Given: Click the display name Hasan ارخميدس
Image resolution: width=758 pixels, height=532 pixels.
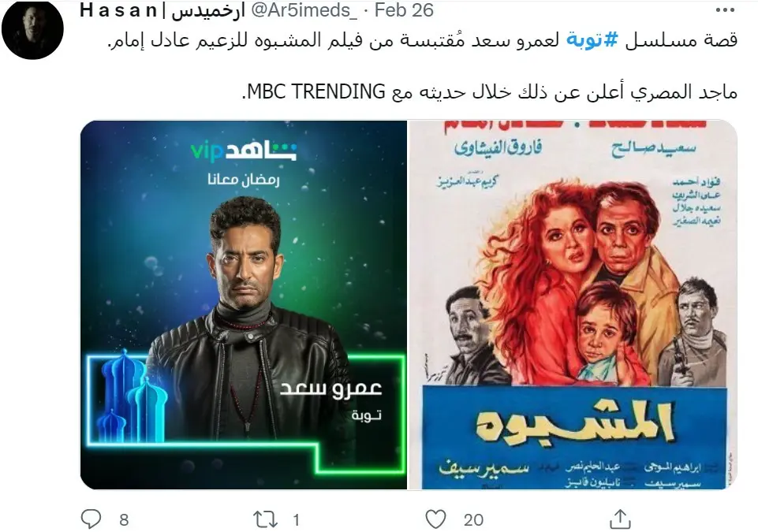Looking at the screenshot, I should (x=162, y=10).
